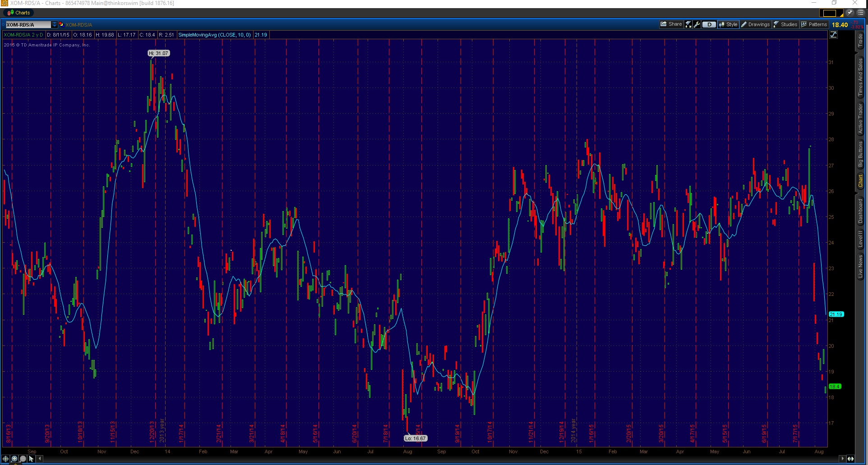Click the L: 17.17 low price readout
Viewport: 868px width, 465px height.
(x=127, y=35)
